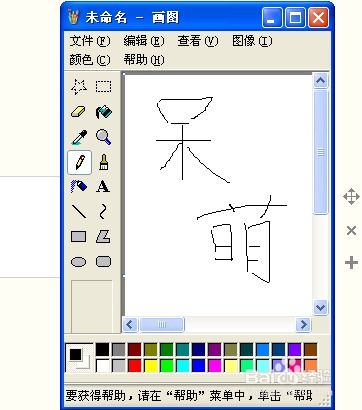The width and height of the screenshot is (362, 410).
Task: Select the rectangular Select tool
Action: pyautogui.click(x=103, y=87)
